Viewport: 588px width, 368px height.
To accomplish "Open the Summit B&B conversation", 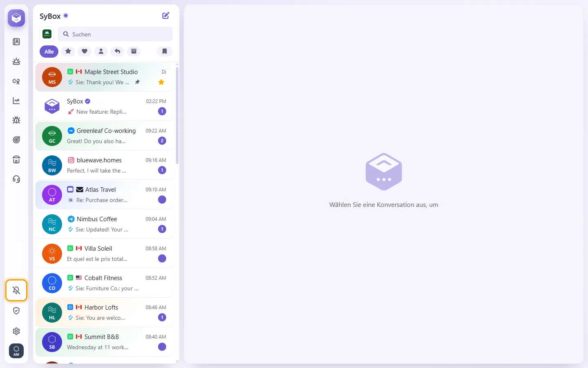I will [104, 342].
